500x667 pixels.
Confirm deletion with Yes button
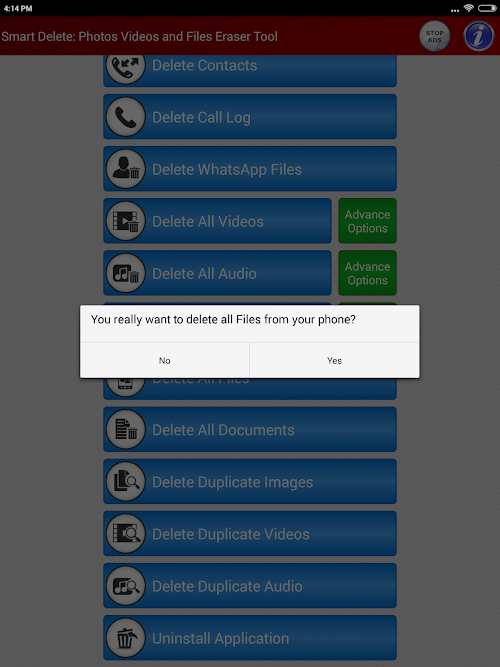click(334, 360)
